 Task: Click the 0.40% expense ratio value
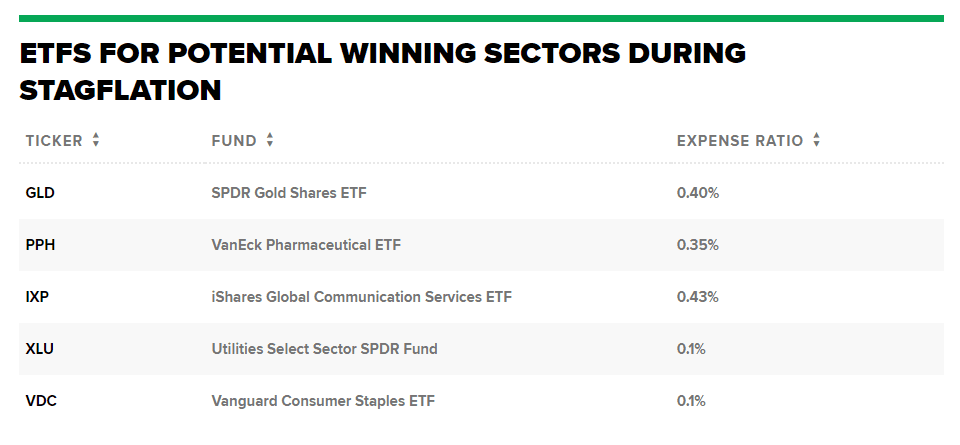point(698,193)
